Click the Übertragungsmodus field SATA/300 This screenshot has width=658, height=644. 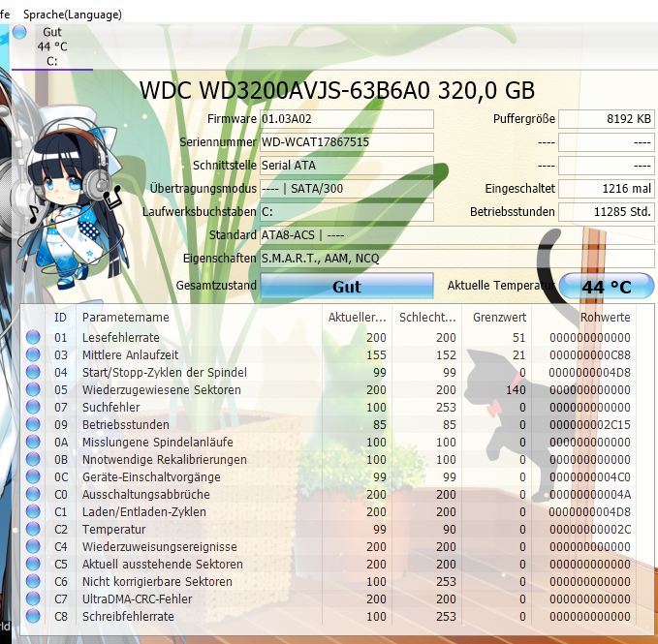[x=347, y=189]
